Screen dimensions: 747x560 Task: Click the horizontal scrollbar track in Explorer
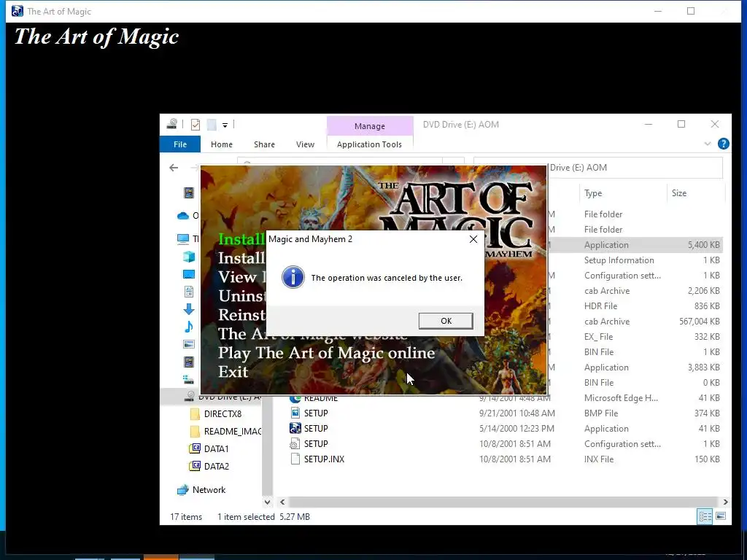click(x=503, y=502)
